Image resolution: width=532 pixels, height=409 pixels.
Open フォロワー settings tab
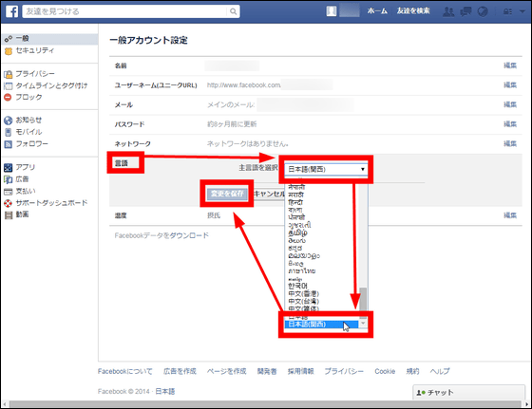[x=32, y=143]
